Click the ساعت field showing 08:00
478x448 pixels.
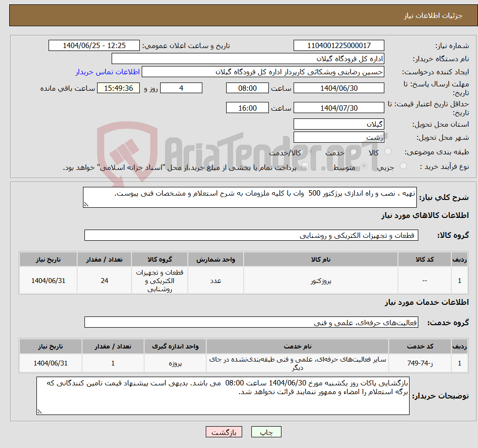[x=247, y=88]
